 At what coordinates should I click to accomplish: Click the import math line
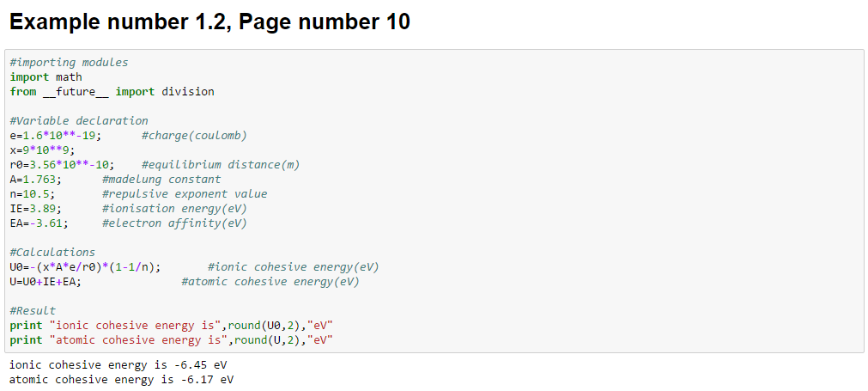pos(46,77)
